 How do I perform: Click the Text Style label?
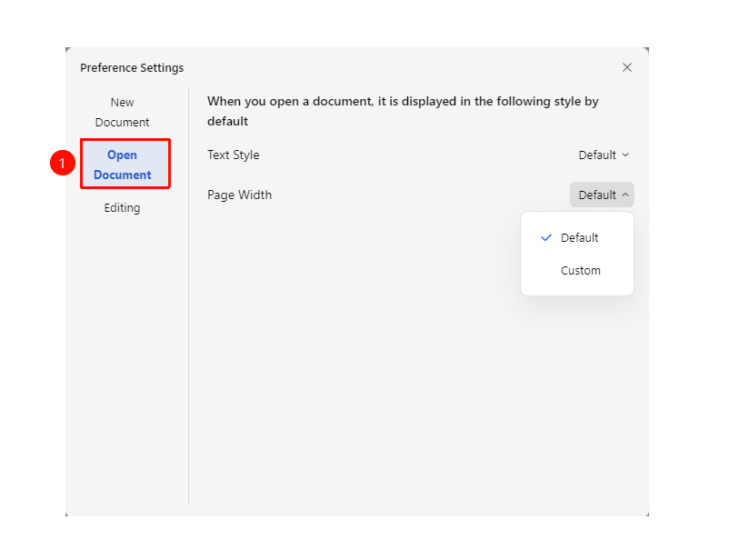(234, 155)
